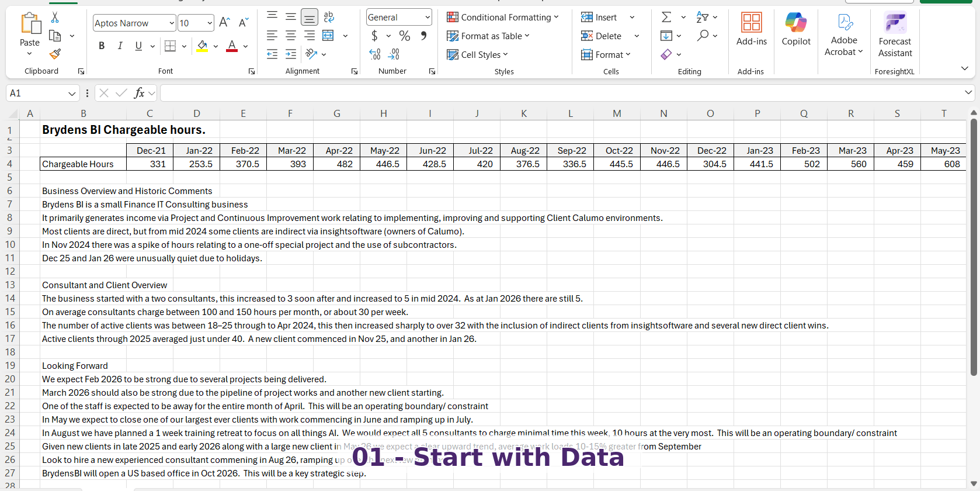Open the Name Box dropdown
Viewport: 980px width, 491px height.
pos(72,93)
